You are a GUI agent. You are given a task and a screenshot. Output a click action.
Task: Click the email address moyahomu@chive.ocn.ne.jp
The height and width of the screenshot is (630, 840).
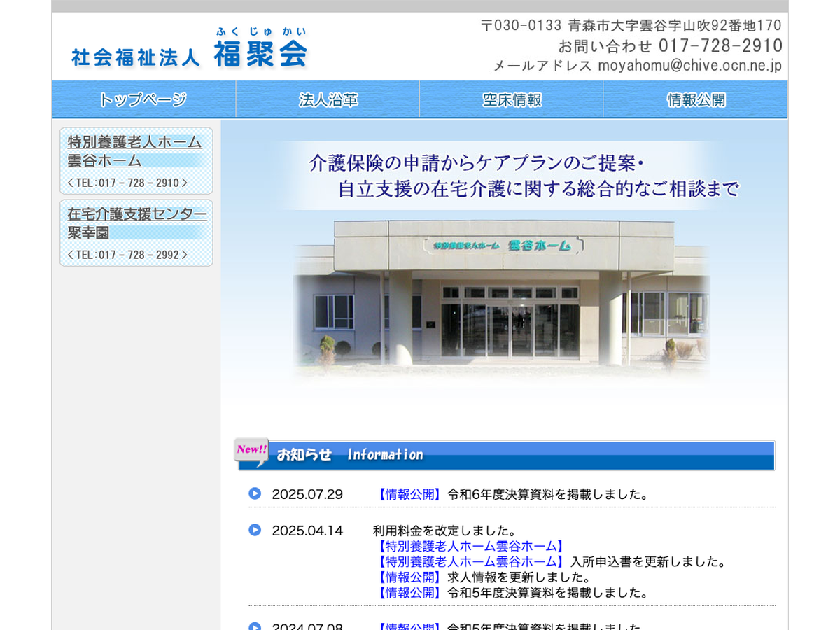[x=689, y=66]
